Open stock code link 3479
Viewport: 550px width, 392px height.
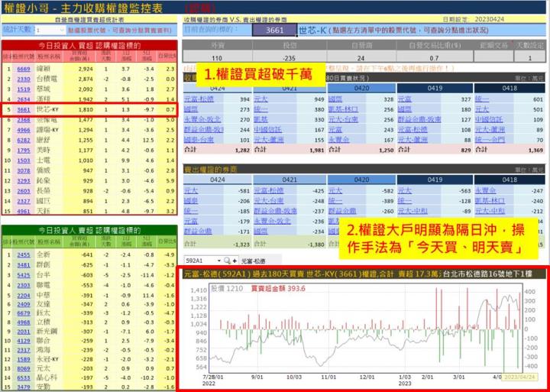tap(24, 387)
